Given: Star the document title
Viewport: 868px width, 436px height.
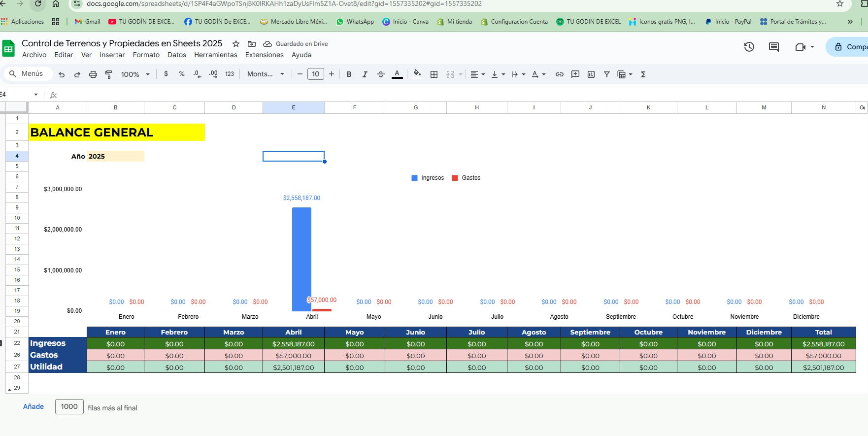Looking at the screenshot, I should point(236,44).
